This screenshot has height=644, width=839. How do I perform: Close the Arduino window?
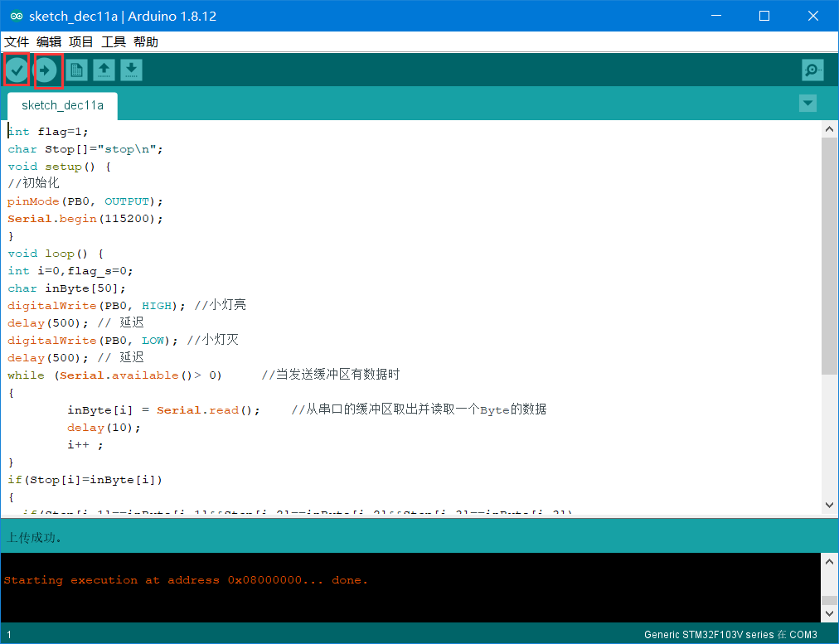coord(813,16)
